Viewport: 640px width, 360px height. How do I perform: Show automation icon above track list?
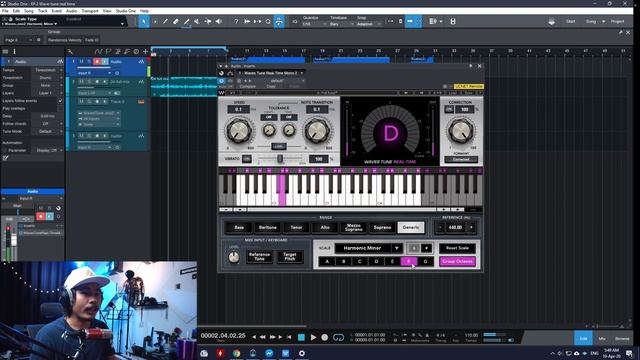[x=98, y=51]
